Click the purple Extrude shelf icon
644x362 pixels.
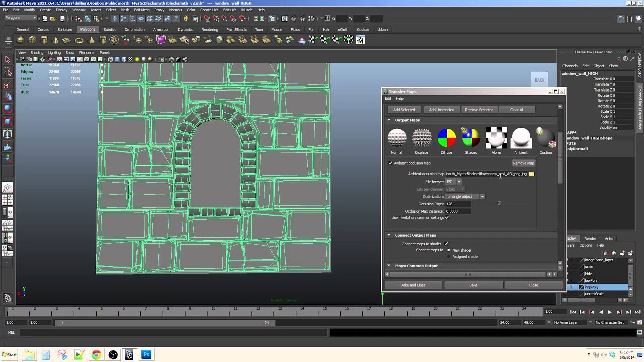pos(161,40)
